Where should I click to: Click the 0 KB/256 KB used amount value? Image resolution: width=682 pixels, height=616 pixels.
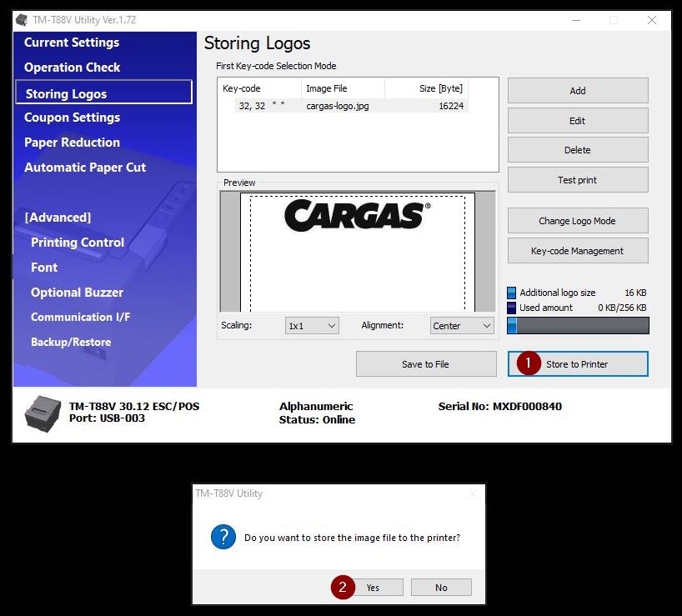[622, 308]
